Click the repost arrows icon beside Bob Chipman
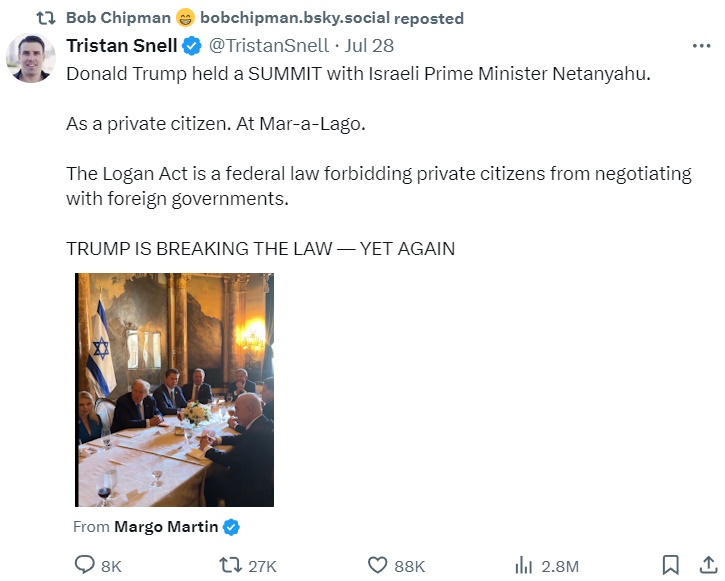This screenshot has height=581, width=725. [45, 18]
